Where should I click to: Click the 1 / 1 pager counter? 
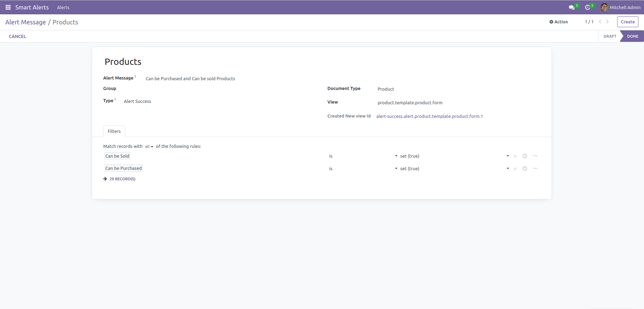pyautogui.click(x=589, y=22)
